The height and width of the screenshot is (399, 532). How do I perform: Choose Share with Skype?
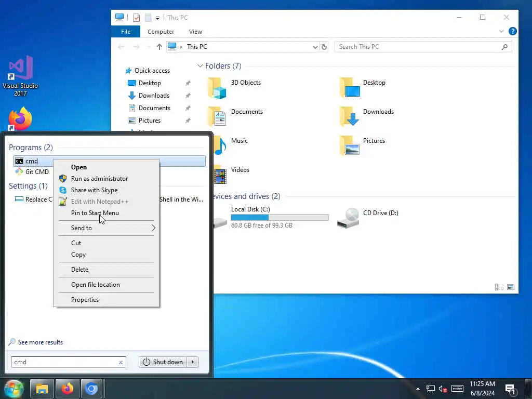coord(106,190)
